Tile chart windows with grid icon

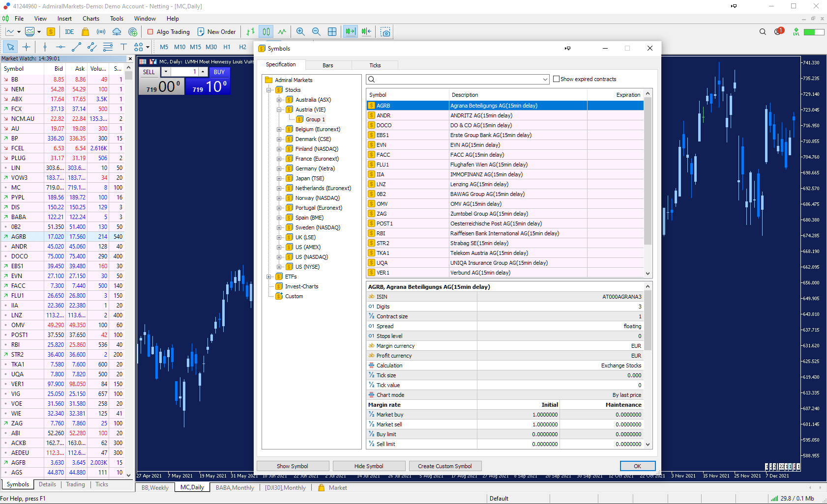332,32
